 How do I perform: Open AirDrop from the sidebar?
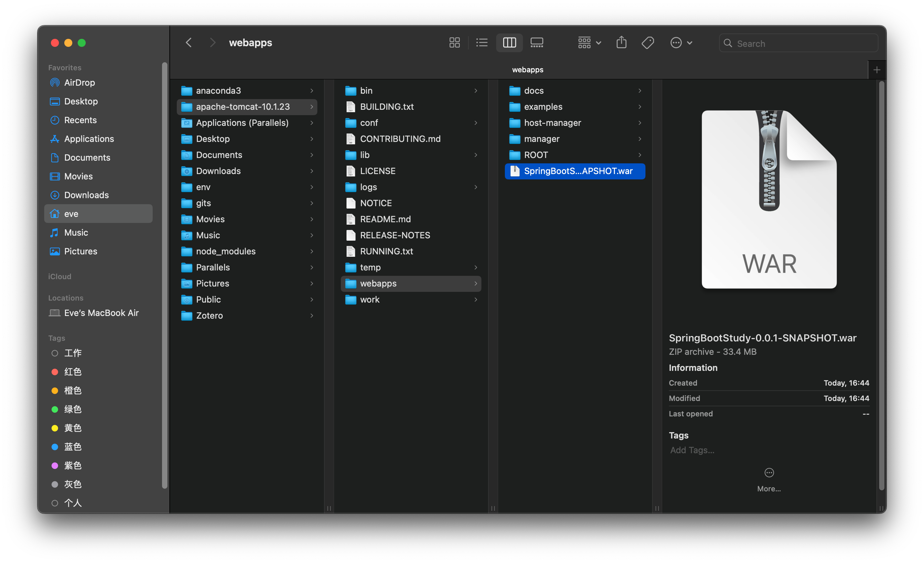(x=79, y=82)
